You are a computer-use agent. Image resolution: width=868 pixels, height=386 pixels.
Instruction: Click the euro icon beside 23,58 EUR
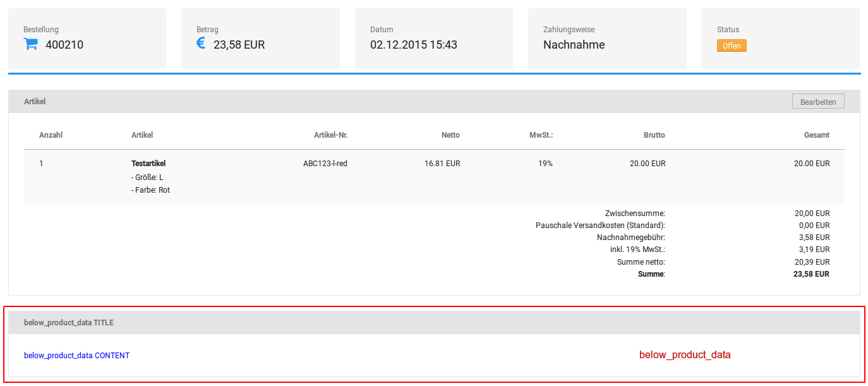tap(201, 44)
